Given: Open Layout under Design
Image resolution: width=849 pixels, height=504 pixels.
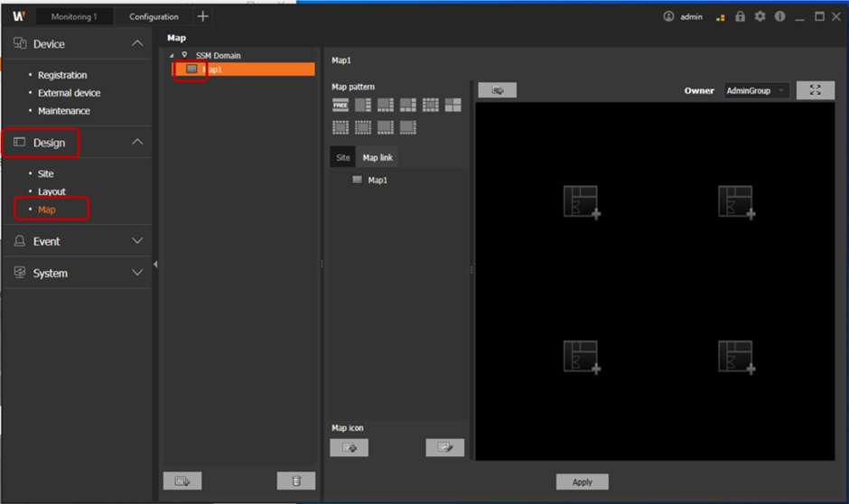Looking at the screenshot, I should (x=51, y=191).
